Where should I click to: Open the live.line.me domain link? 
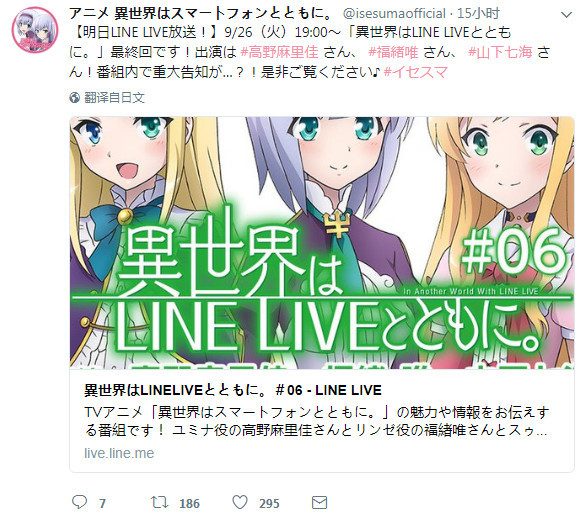click(x=119, y=453)
